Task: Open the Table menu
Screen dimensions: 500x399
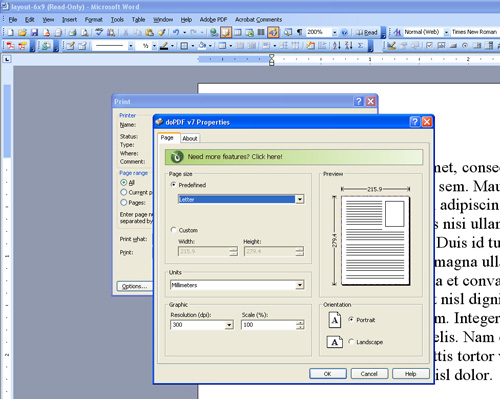Action: point(138,20)
